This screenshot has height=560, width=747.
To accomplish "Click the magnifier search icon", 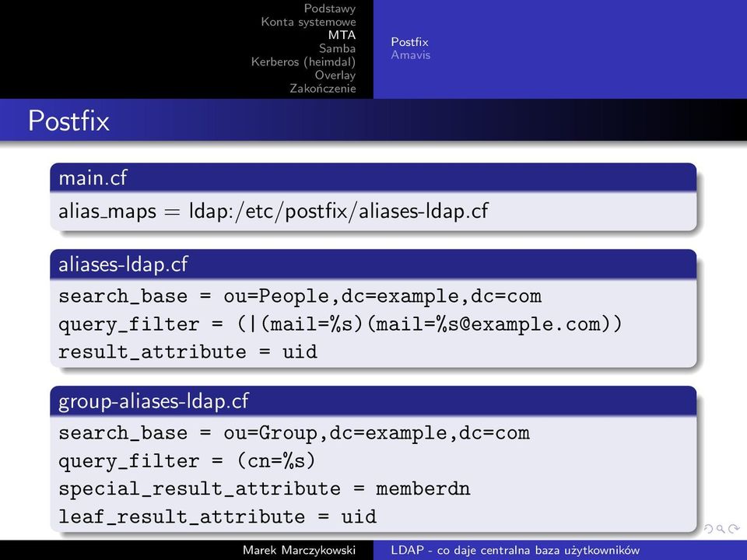I will point(721,529).
